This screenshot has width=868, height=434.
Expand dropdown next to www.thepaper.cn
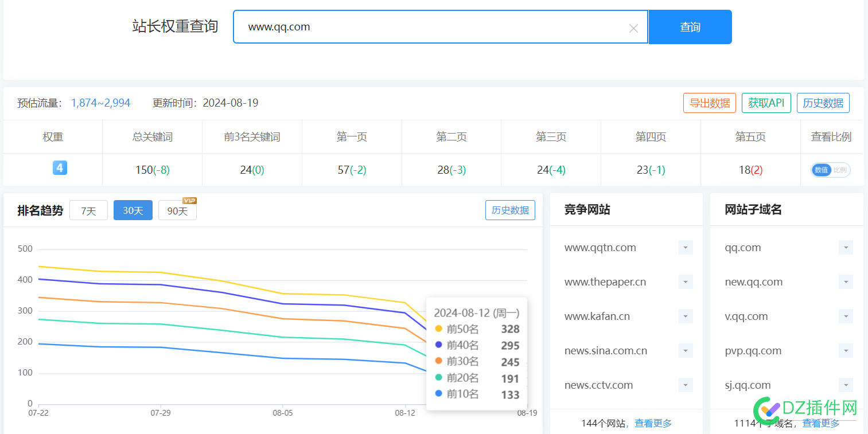(x=686, y=282)
